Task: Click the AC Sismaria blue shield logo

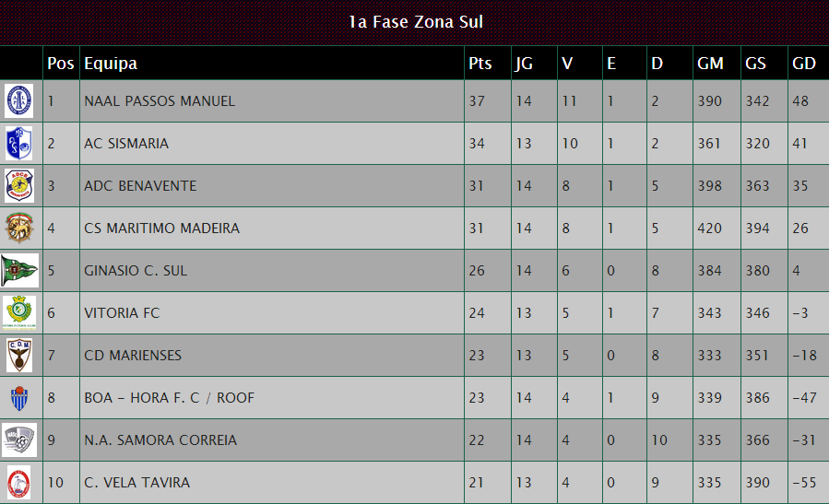Action: pos(19,143)
